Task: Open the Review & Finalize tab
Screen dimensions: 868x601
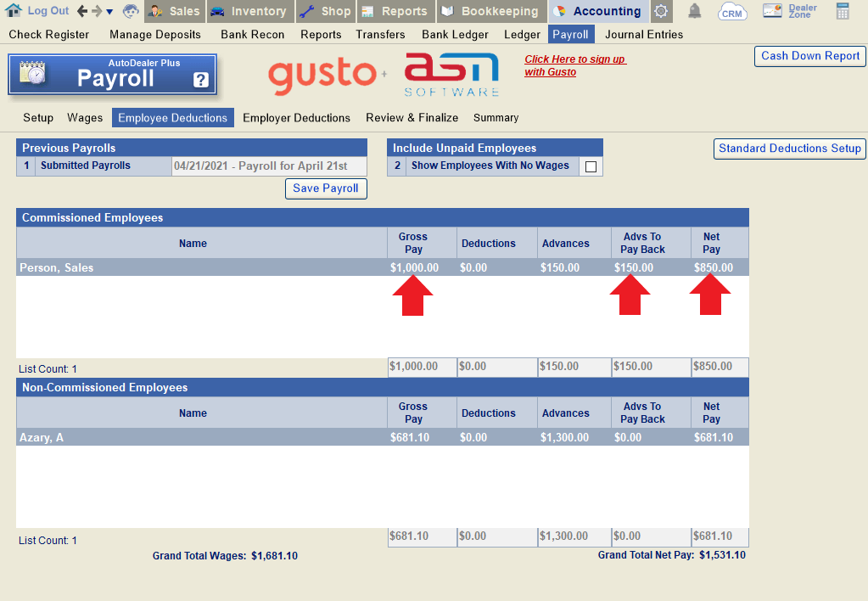Action: [x=412, y=118]
